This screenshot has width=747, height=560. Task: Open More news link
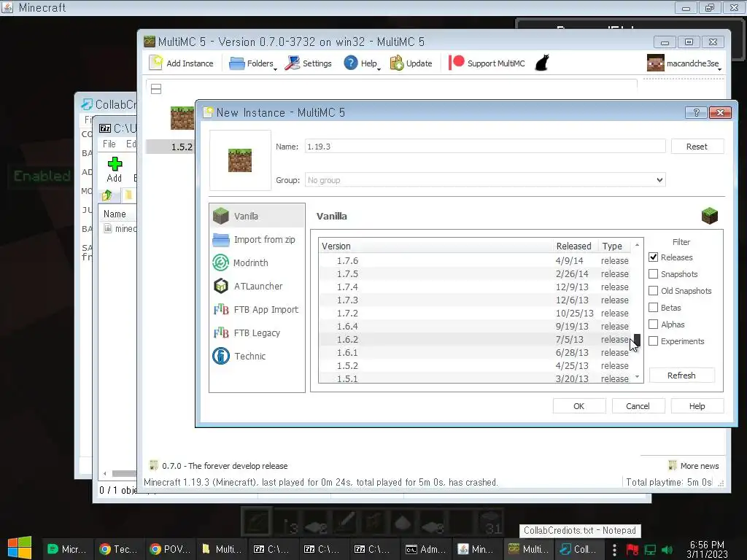tap(694, 466)
